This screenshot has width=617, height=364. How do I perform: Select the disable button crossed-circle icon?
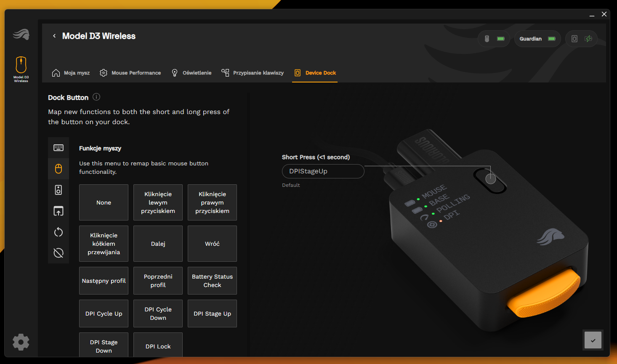click(x=59, y=253)
